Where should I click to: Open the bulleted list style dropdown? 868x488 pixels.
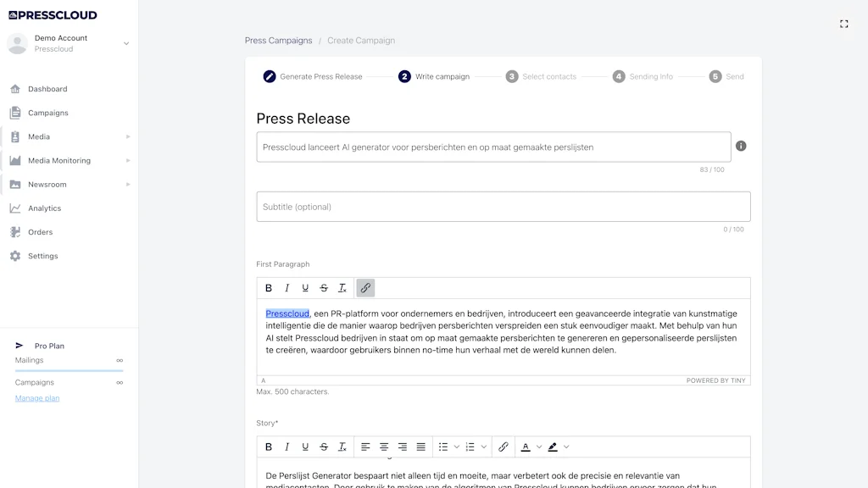pyautogui.click(x=456, y=446)
